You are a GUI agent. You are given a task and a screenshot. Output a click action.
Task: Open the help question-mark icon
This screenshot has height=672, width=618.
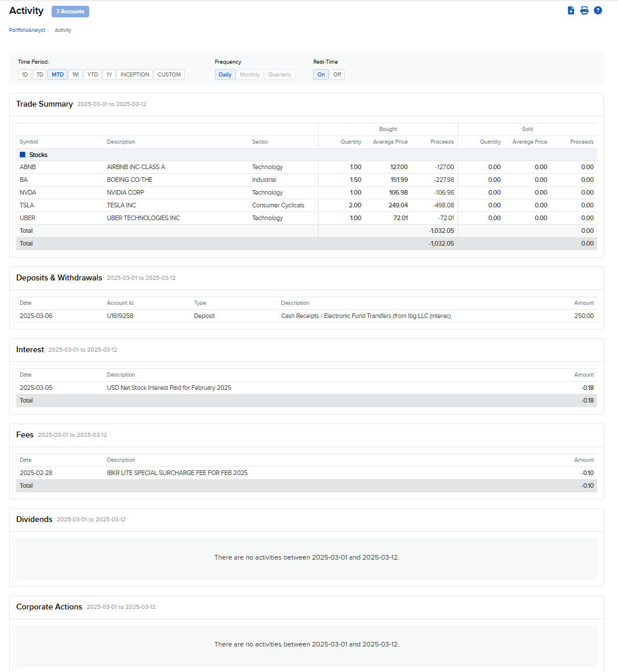click(x=598, y=10)
